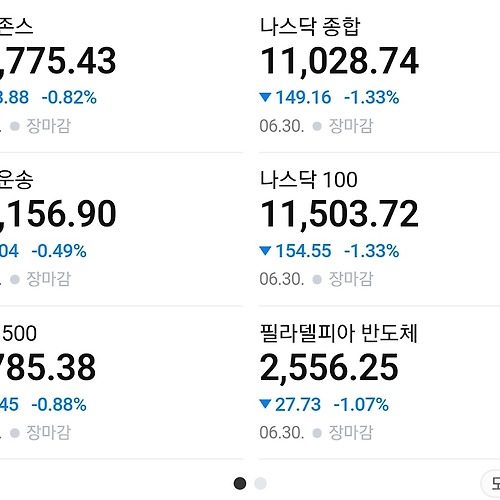Viewport: 500px width, 500px height.
Task: Open the 필라델피아 반도체 index card
Action: pos(379,383)
